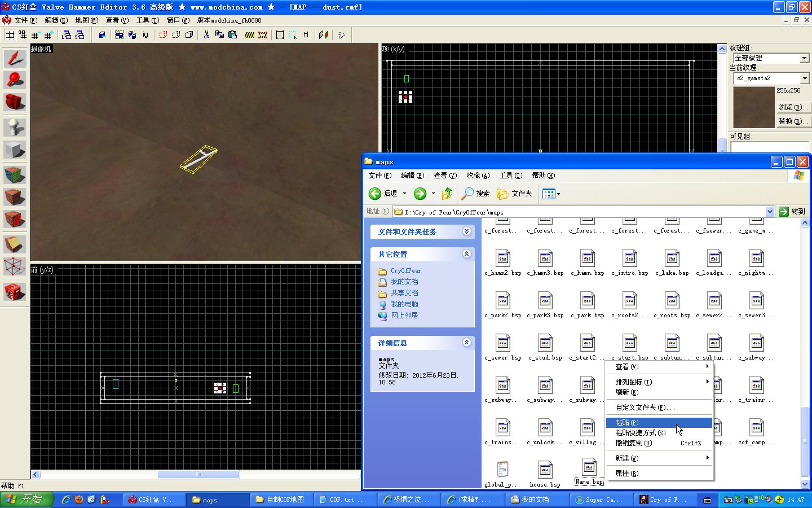Screen dimensions: 812x508
Task: Select the house.bsp file
Action: [x=545, y=474]
